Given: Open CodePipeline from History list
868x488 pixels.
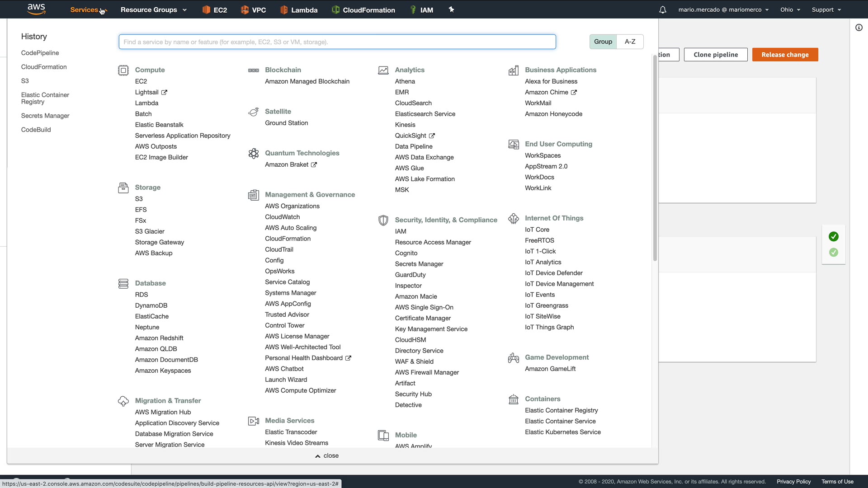Looking at the screenshot, I should pos(40,53).
